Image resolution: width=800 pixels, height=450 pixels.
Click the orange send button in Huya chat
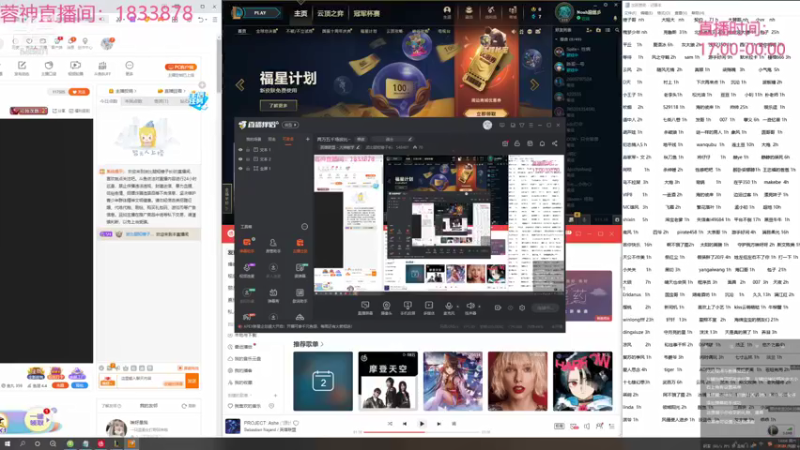pyautogui.click(x=192, y=381)
